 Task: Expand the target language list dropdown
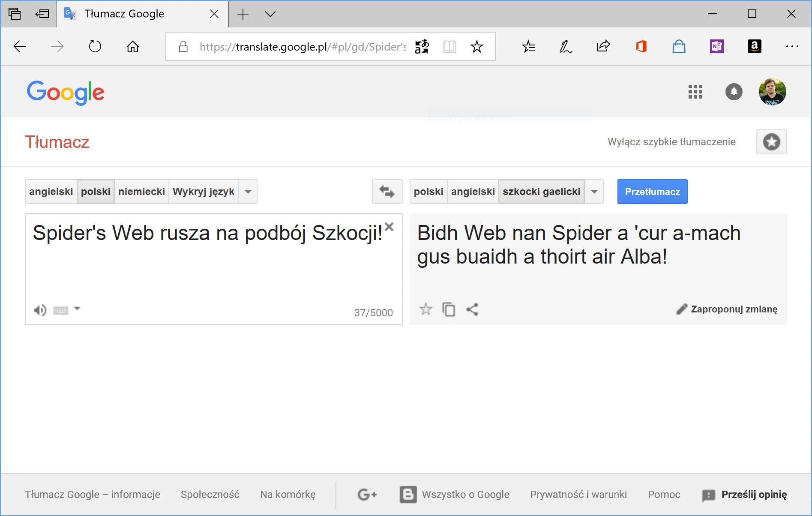[594, 192]
